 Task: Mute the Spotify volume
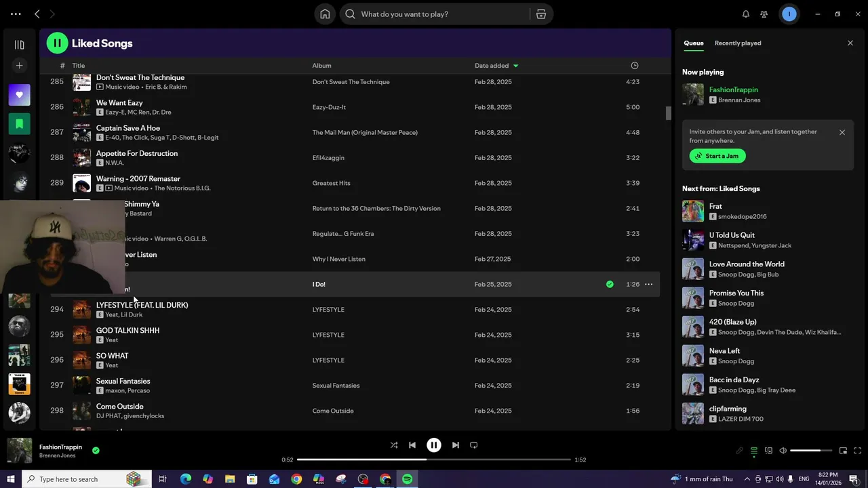(783, 451)
